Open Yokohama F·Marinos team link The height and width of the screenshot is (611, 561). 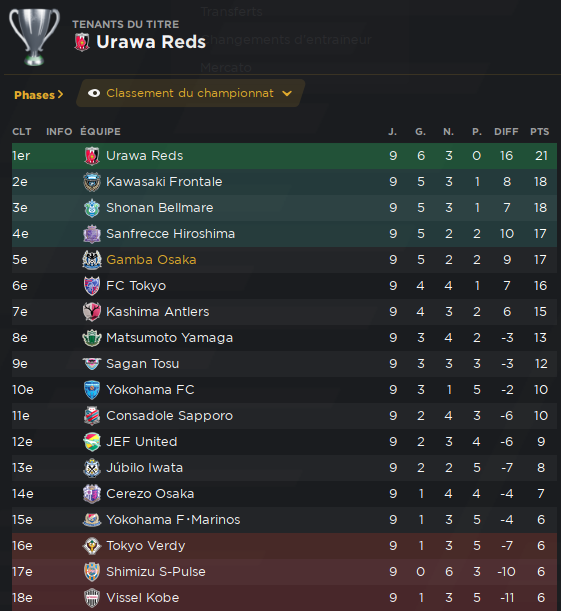pyautogui.click(x=173, y=520)
